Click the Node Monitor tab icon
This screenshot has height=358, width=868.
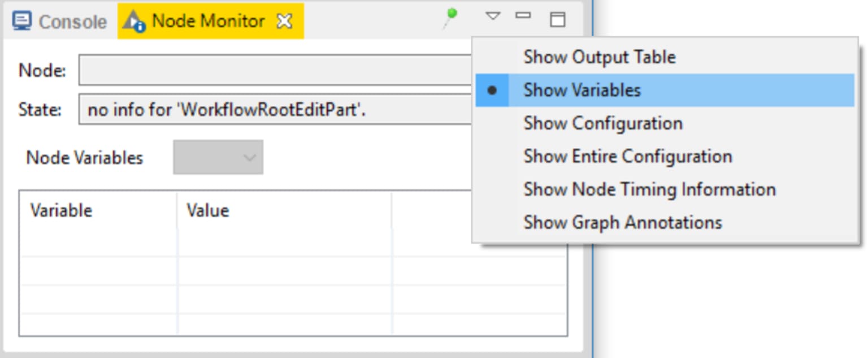pyautogui.click(x=134, y=21)
